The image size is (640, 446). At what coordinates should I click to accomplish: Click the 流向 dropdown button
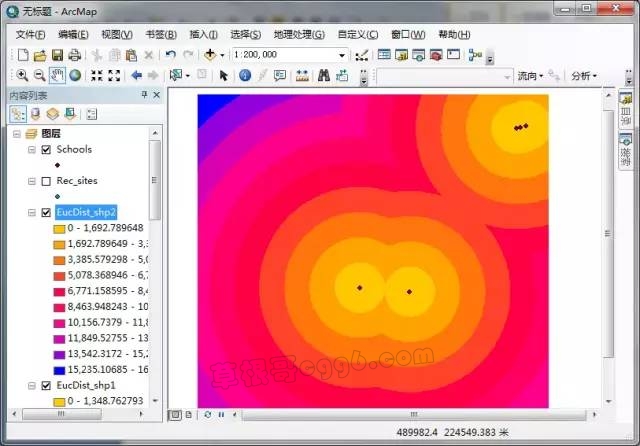pyautogui.click(x=530, y=75)
